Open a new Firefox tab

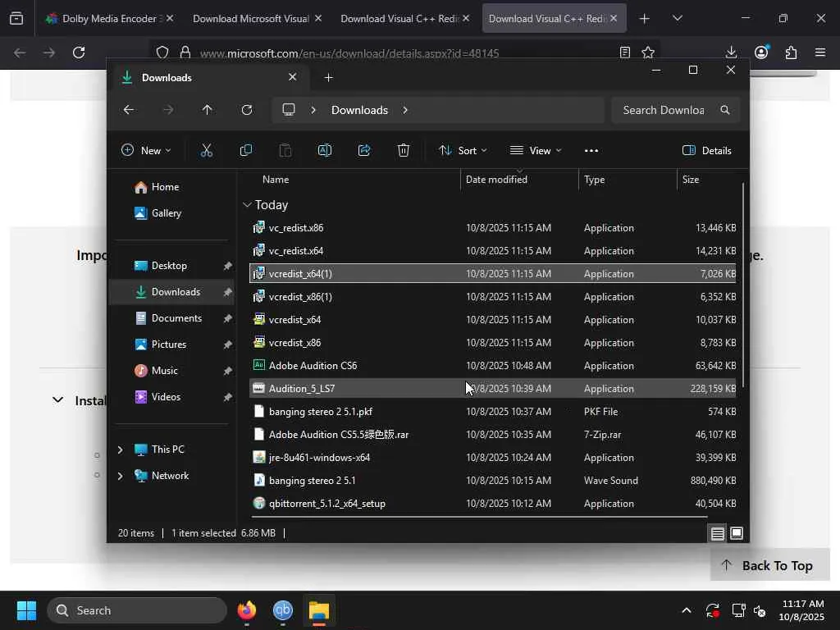pyautogui.click(x=644, y=19)
